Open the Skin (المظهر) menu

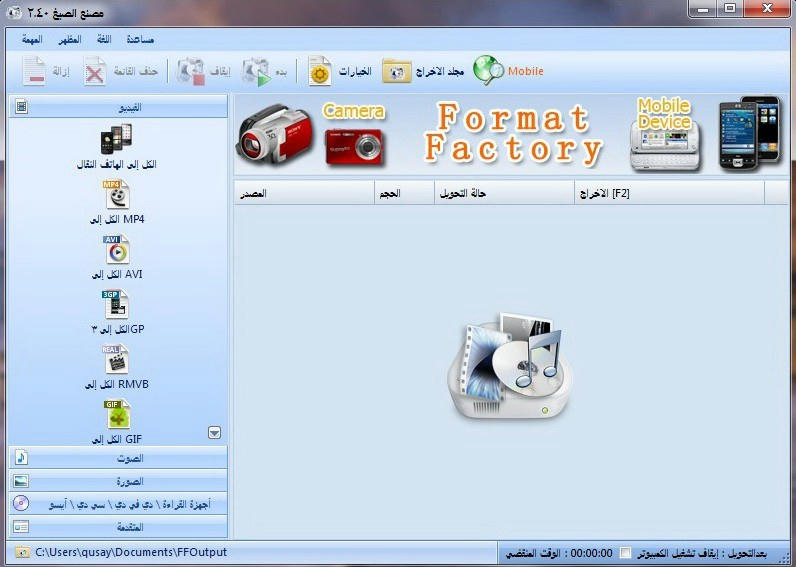(x=70, y=40)
